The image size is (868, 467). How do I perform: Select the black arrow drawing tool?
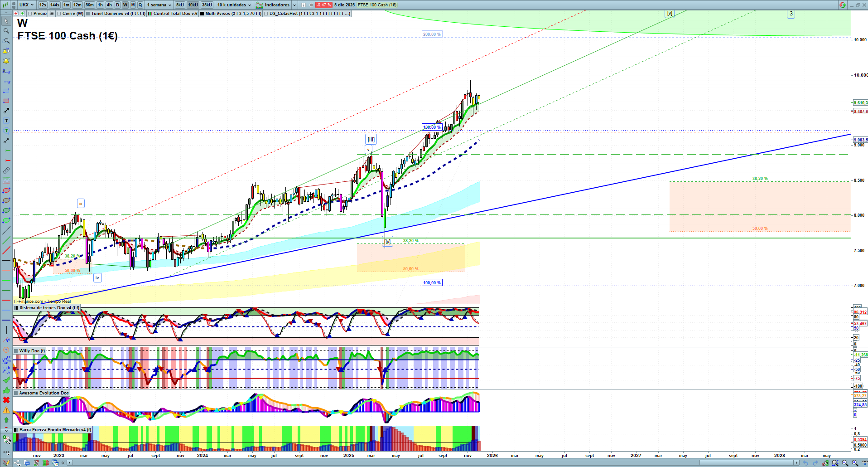click(6, 111)
